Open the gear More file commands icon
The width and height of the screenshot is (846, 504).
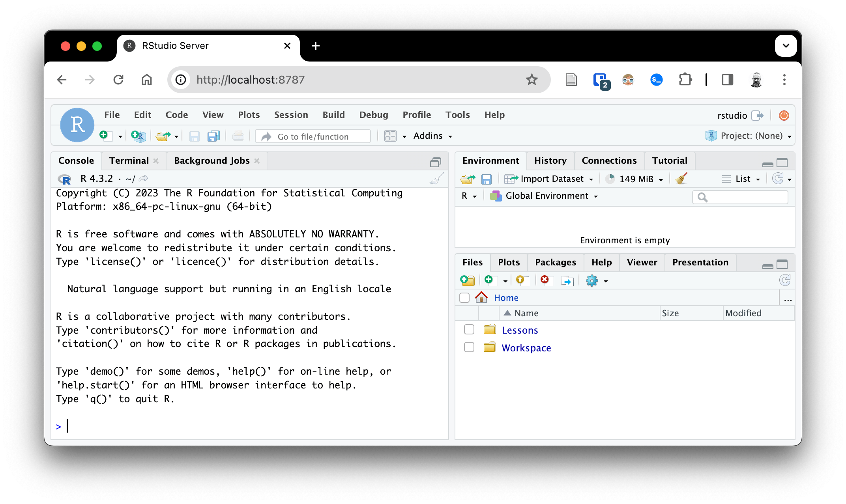[591, 280]
